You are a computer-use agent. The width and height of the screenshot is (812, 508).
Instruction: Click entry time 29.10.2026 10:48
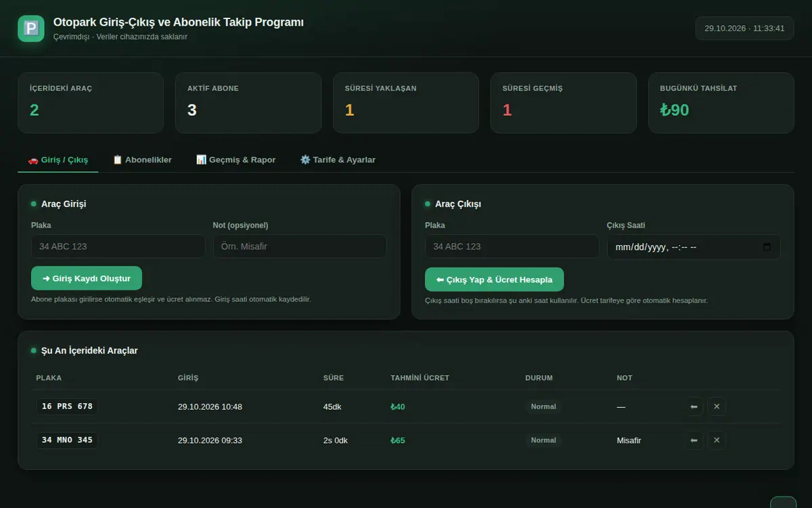click(210, 407)
